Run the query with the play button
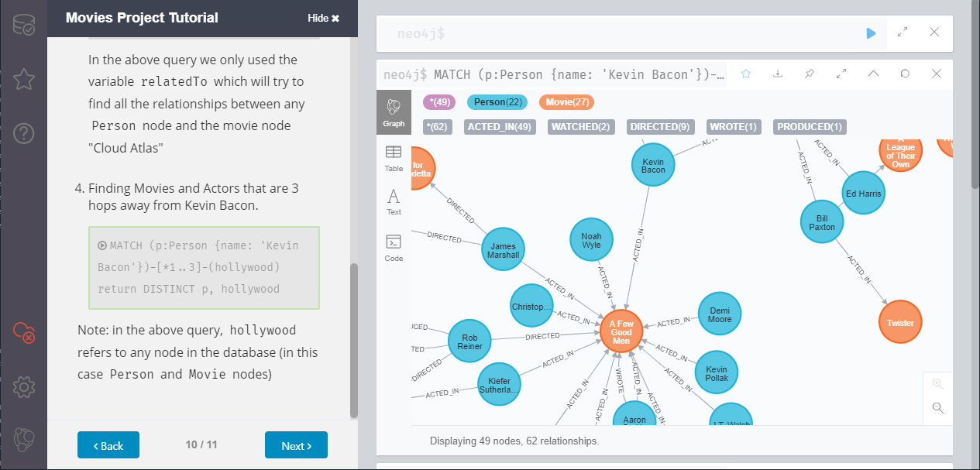This screenshot has height=470, width=980. [871, 33]
